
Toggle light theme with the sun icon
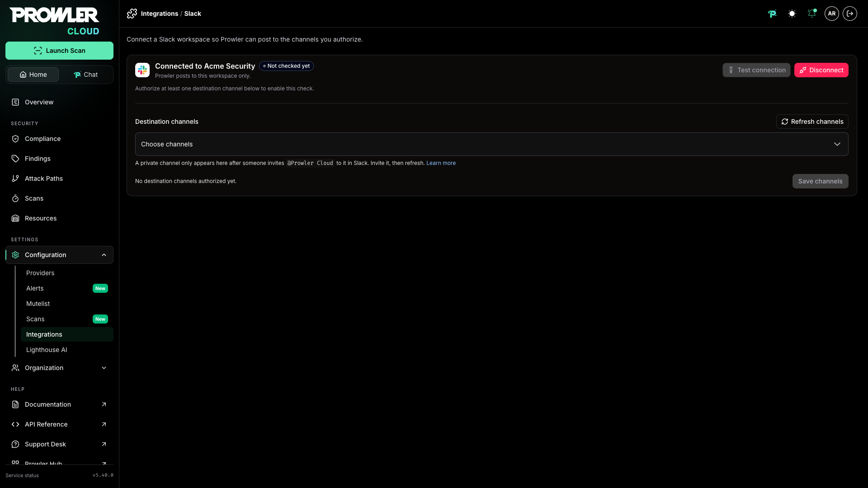coord(792,14)
